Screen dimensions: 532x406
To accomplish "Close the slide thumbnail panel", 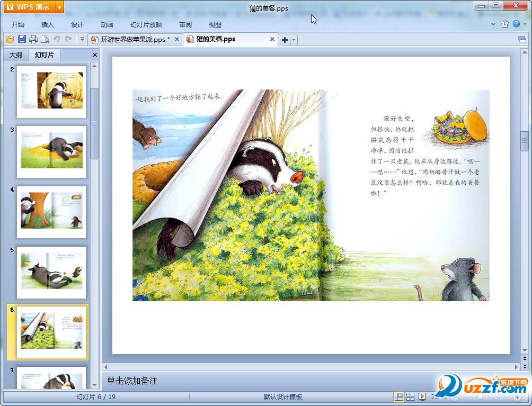I will [95, 55].
